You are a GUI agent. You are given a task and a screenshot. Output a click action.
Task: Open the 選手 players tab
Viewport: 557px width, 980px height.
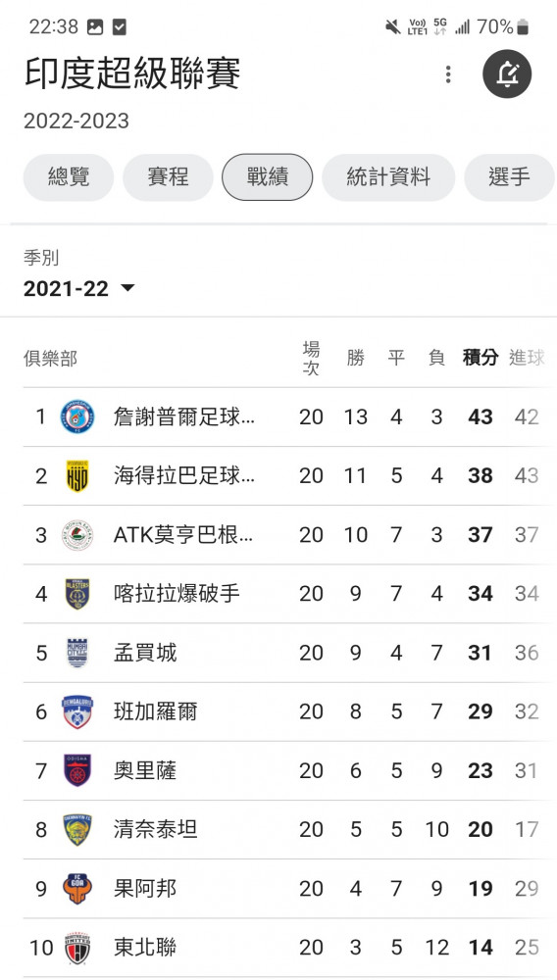[510, 177]
